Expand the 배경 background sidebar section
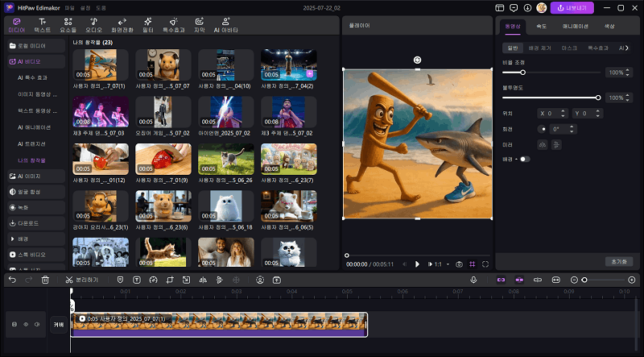 (x=36, y=239)
